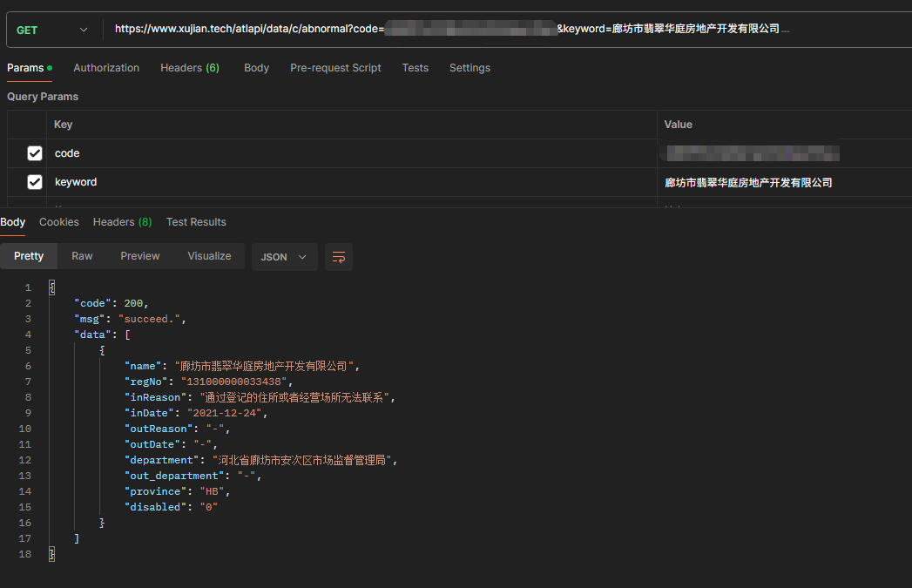Open the request Body tab
912x588 pixels.
[256, 68]
